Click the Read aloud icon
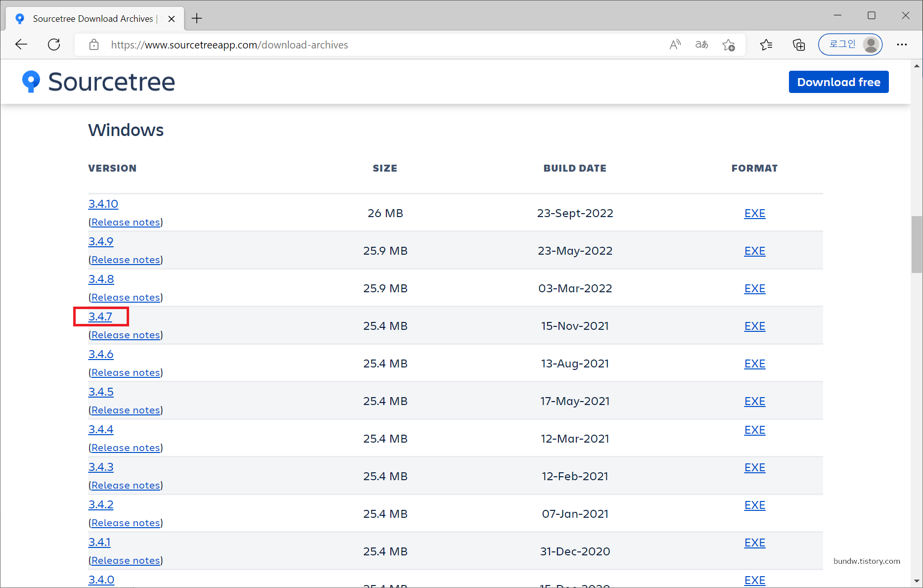This screenshot has height=588, width=923. (x=675, y=45)
